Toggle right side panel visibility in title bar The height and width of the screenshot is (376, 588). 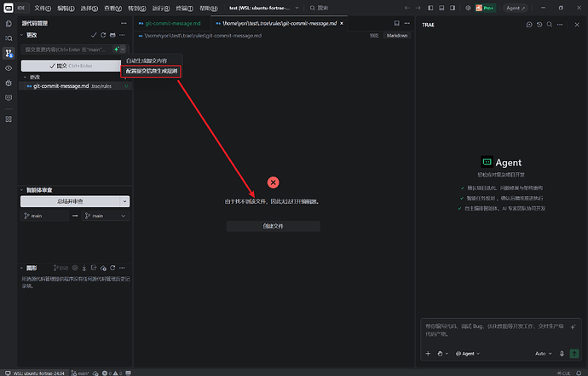[453, 8]
